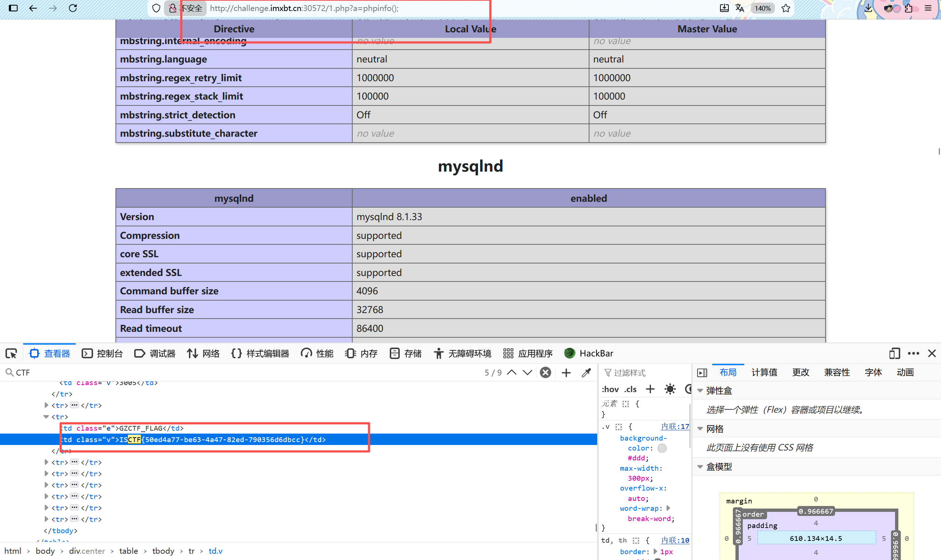Open the page translation tool
The image size is (941, 560).
click(740, 8)
